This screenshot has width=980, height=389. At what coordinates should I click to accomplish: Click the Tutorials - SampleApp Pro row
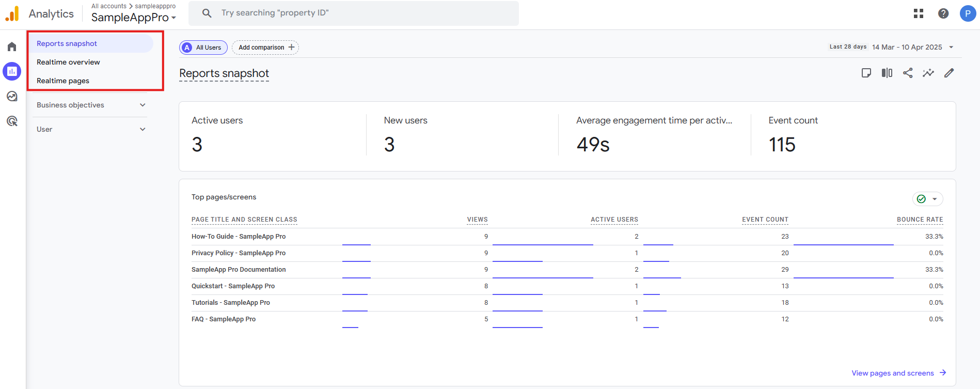[x=567, y=303]
